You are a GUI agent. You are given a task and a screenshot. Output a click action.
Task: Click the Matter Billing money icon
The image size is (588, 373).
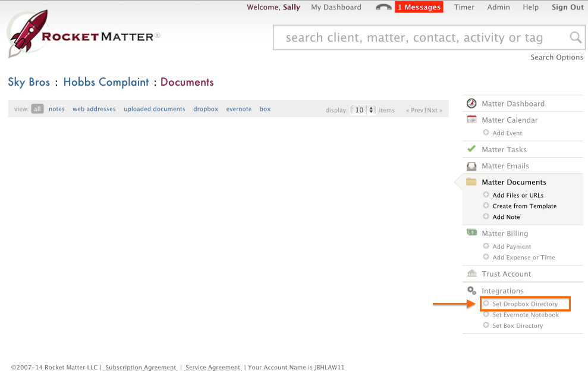pos(471,233)
